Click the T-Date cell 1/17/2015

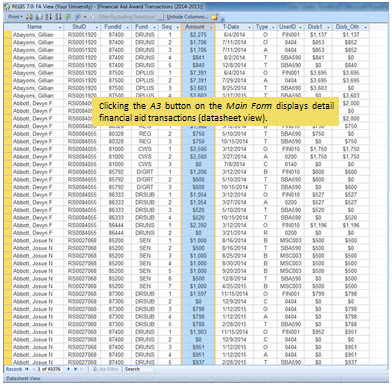(x=235, y=96)
